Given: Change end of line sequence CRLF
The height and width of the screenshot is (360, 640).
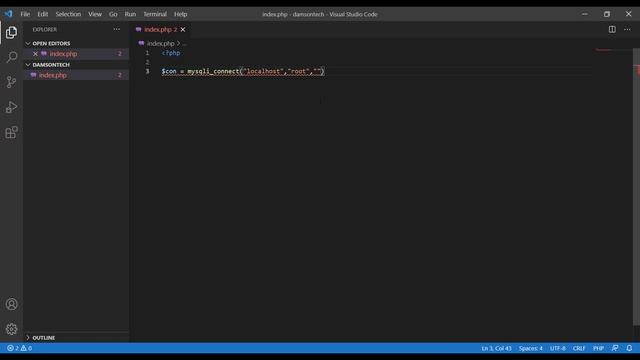Looking at the screenshot, I should [x=579, y=348].
